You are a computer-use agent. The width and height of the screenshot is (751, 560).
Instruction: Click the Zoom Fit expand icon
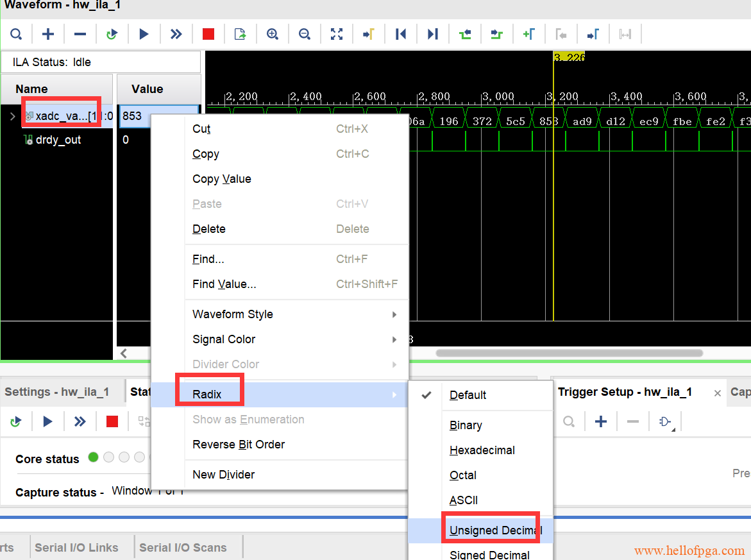337,35
